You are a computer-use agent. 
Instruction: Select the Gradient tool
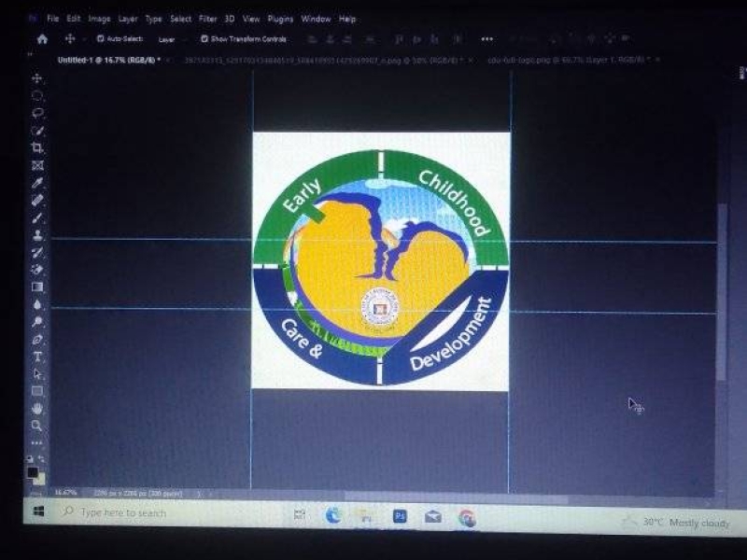[37, 287]
